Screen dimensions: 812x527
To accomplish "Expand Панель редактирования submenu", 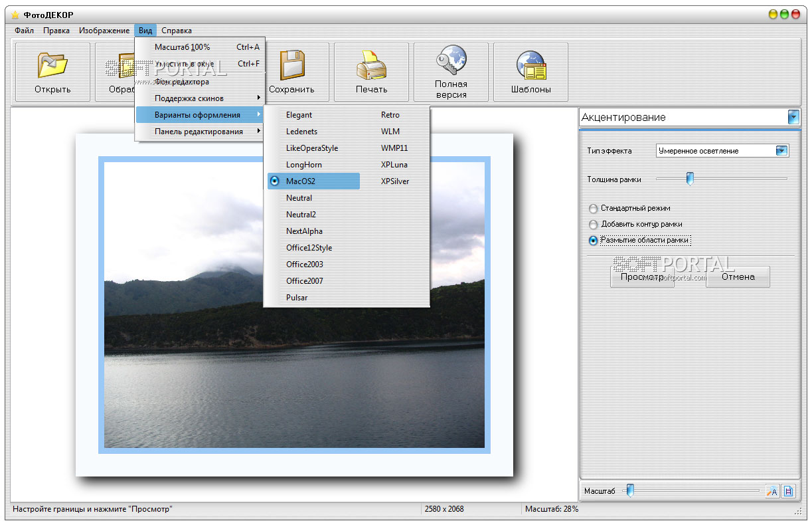I will click(x=200, y=132).
